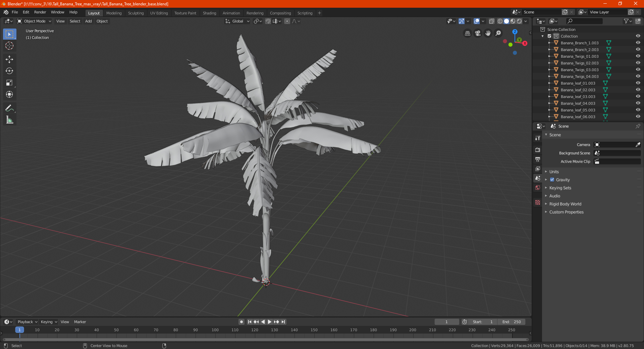644x349 pixels.
Task: Toggle viewport gizmos button
Action: [x=462, y=21]
